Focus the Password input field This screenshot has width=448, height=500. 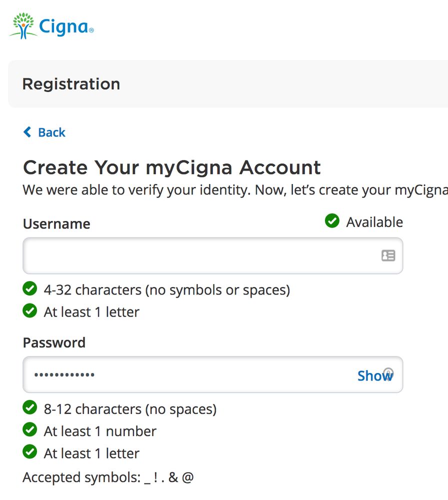[212, 374]
